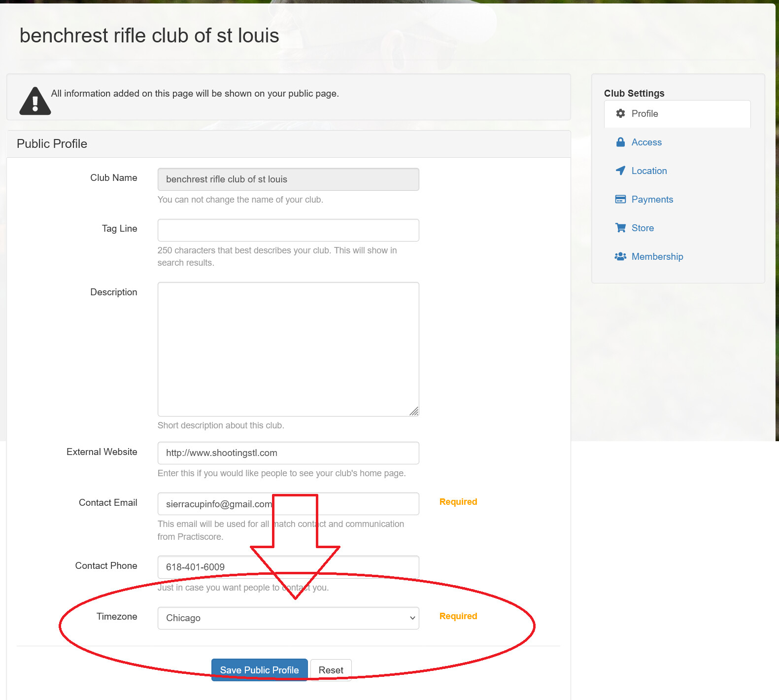Click 'All information added on this page' notice
Image resolution: width=779 pixels, height=700 pixels.
pos(195,94)
